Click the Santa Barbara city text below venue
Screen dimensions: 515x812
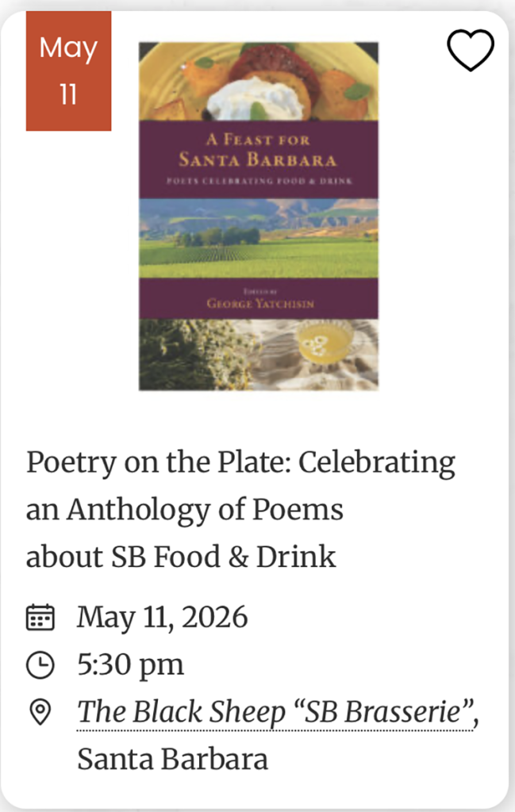172,759
